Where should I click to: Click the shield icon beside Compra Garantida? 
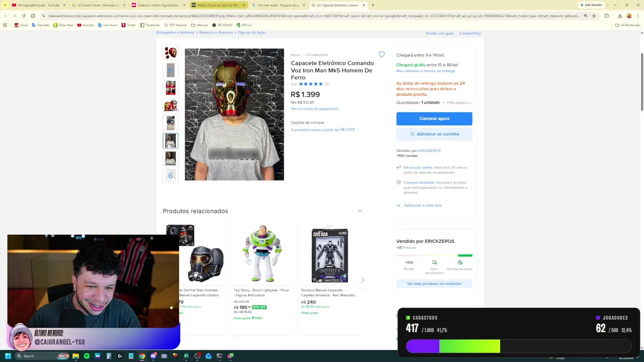(398, 183)
